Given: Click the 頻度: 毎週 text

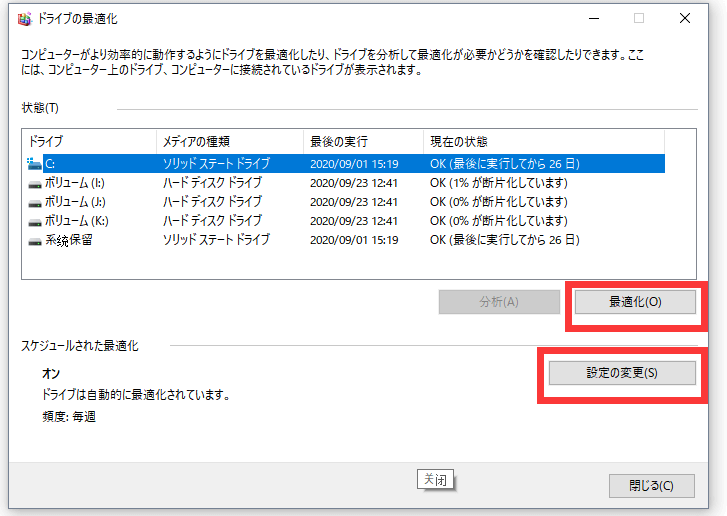Looking at the screenshot, I should point(69,416).
